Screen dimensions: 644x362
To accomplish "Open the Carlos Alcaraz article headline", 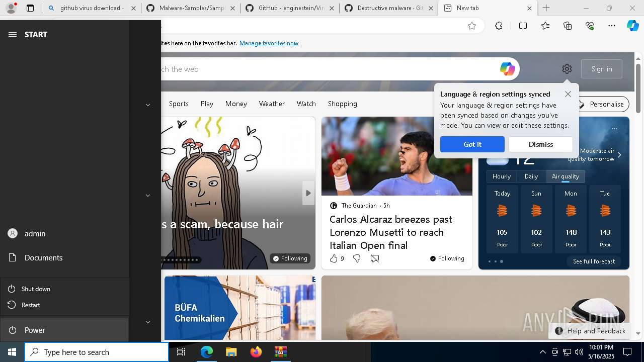I will (x=391, y=232).
